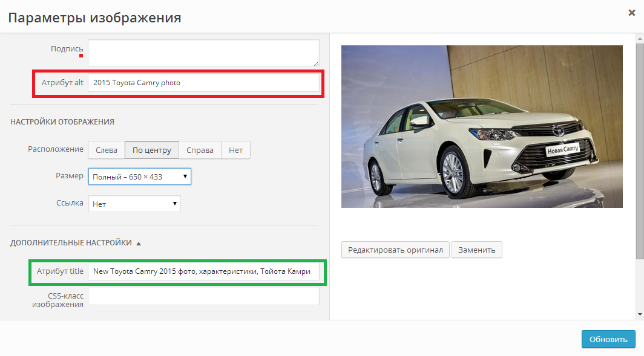Click the Атрибут alt input field
This screenshot has width=644, height=356.
[x=203, y=82]
